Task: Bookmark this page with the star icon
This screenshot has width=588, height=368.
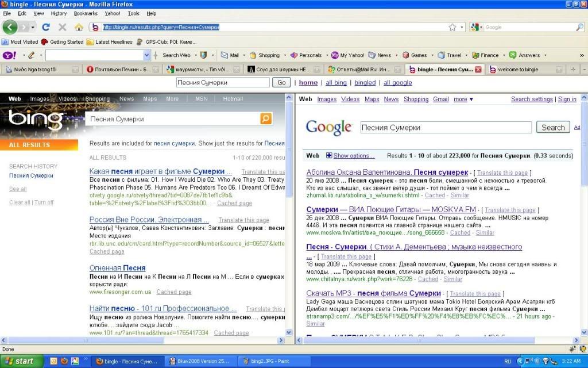Action: 452,27
